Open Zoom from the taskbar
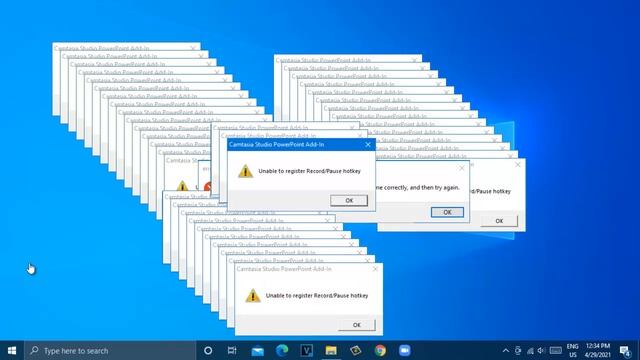Screen dimensions: 640x360 pyautogui.click(x=404, y=350)
